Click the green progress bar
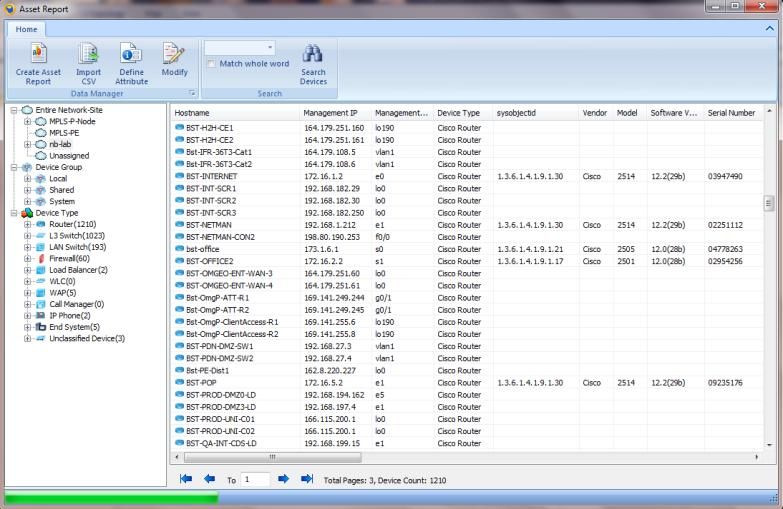The image size is (783, 509). point(111,498)
